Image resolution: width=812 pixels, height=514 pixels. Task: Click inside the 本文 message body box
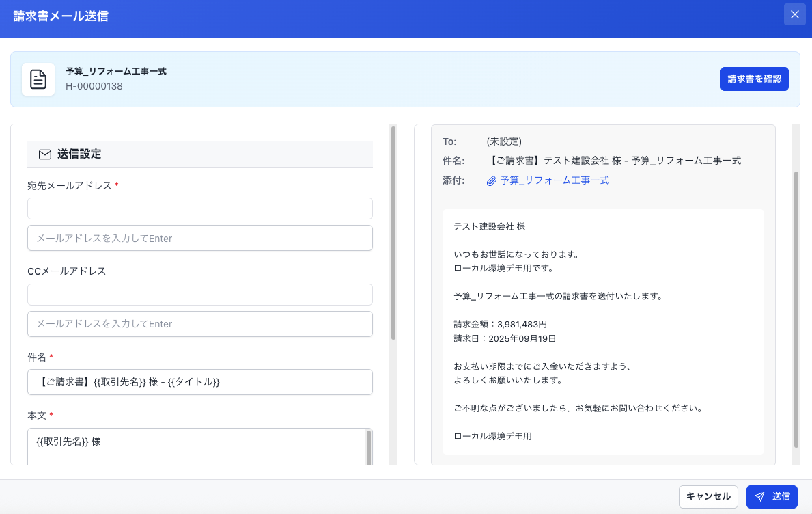pos(199,444)
